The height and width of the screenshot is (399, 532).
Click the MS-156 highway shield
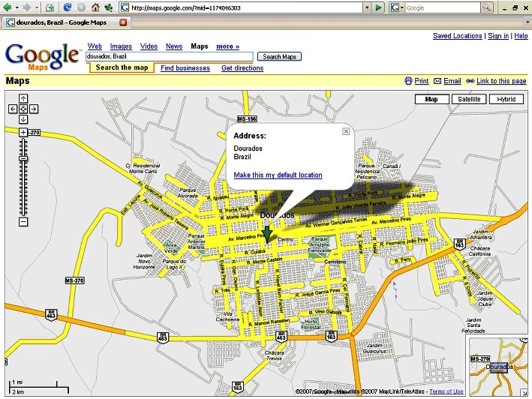247,119
